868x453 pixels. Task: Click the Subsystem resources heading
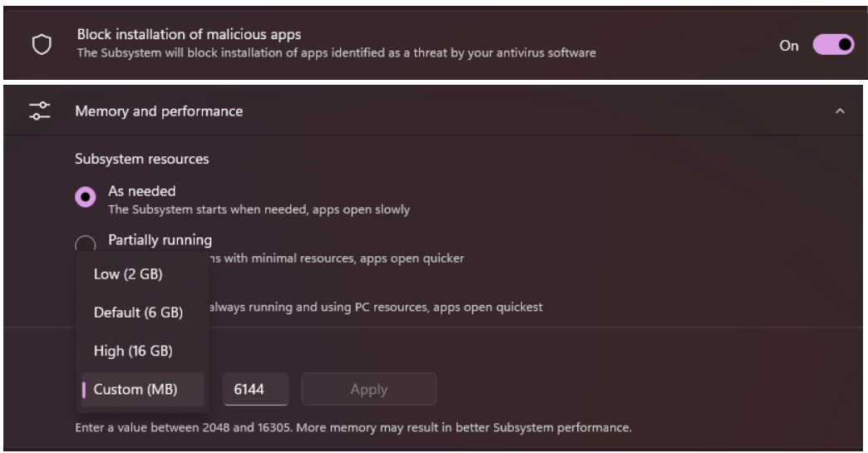(x=141, y=159)
